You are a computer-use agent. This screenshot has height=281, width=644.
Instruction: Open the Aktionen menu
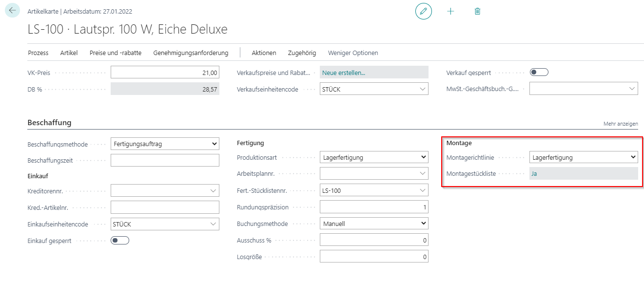click(x=264, y=53)
